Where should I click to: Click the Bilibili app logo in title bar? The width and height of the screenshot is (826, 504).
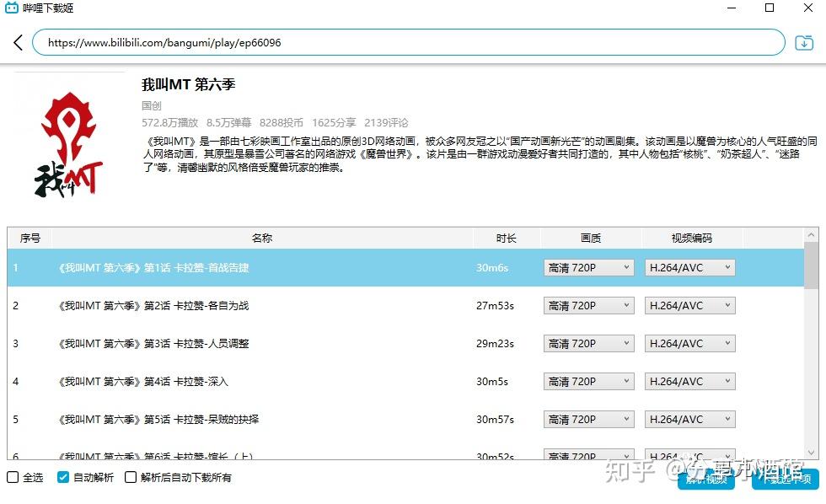[x=11, y=8]
